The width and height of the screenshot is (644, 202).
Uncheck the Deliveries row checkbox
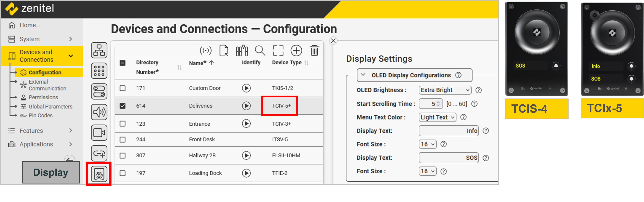pyautogui.click(x=122, y=106)
